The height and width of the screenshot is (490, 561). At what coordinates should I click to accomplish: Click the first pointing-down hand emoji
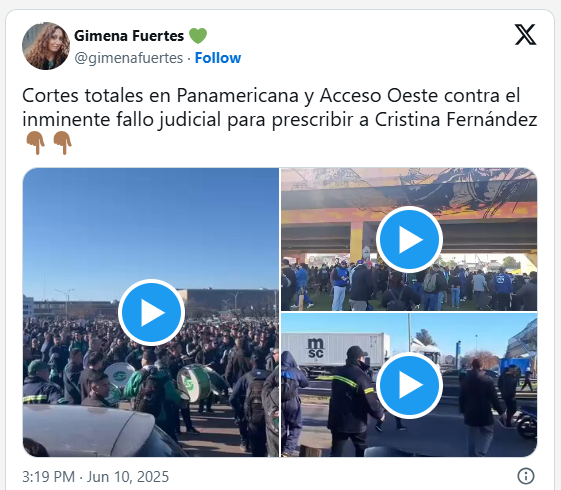click(35, 143)
